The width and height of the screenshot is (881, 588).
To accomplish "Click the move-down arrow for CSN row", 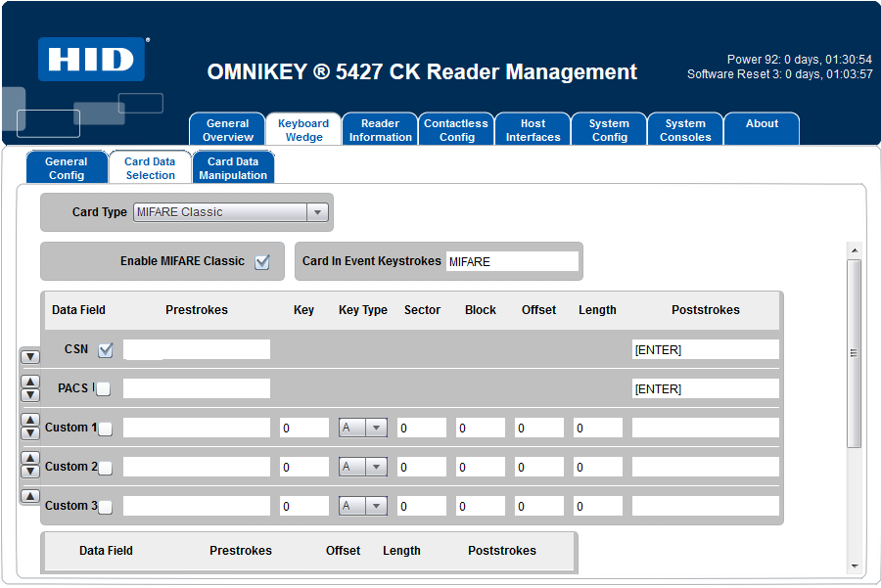I will (30, 357).
